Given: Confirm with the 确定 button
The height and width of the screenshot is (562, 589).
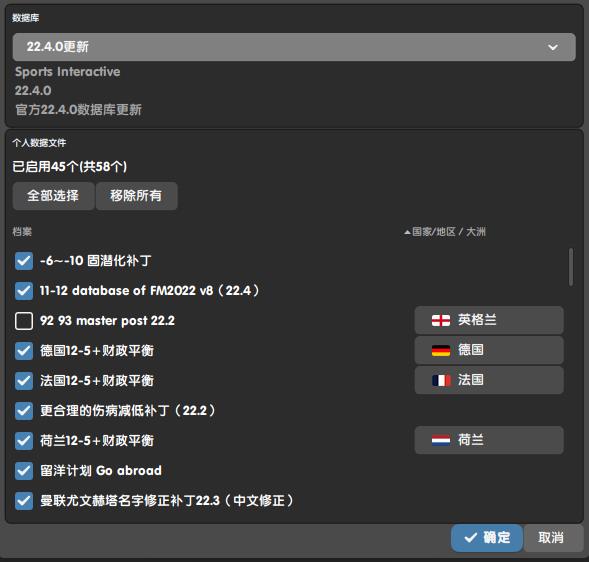Looking at the screenshot, I should click(487, 538).
